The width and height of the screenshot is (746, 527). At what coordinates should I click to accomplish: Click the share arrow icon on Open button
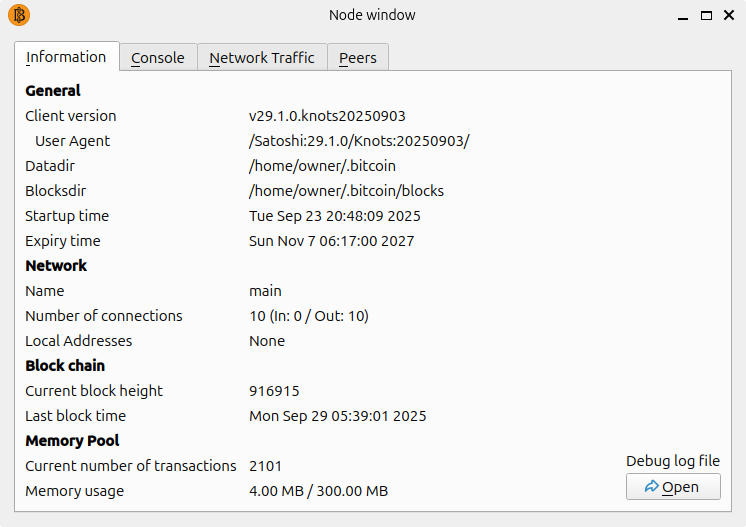tap(652, 487)
